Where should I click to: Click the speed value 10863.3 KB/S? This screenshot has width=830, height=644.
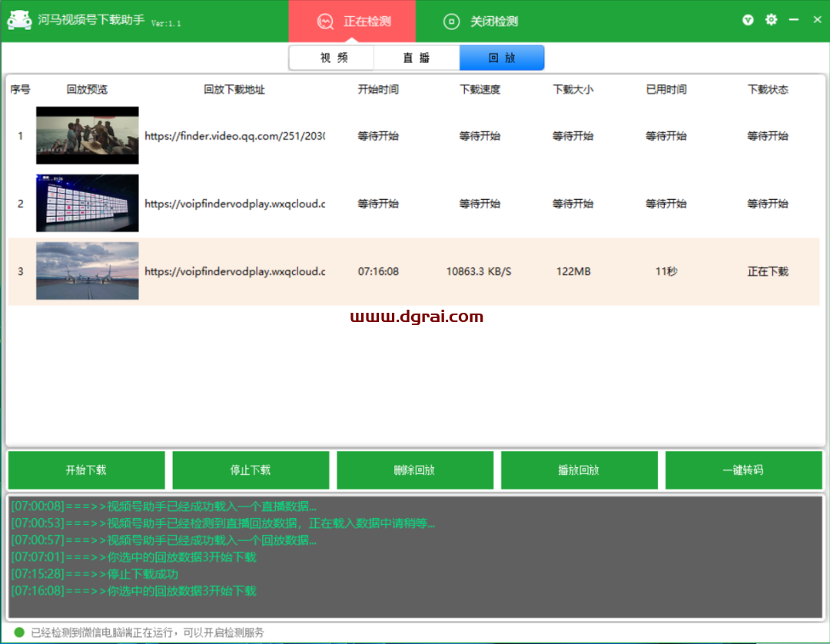pos(479,271)
